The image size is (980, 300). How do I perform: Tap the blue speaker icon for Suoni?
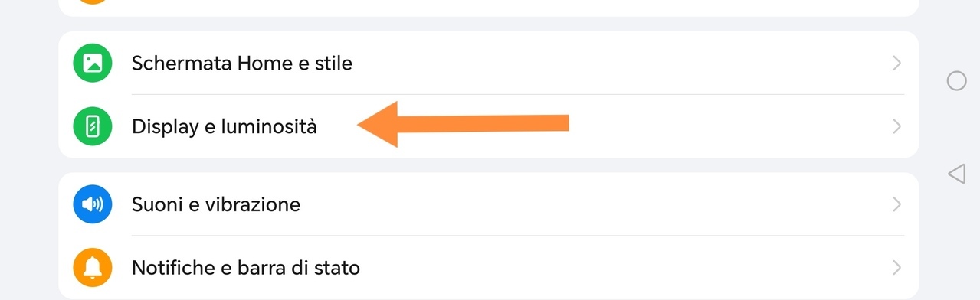click(x=93, y=204)
